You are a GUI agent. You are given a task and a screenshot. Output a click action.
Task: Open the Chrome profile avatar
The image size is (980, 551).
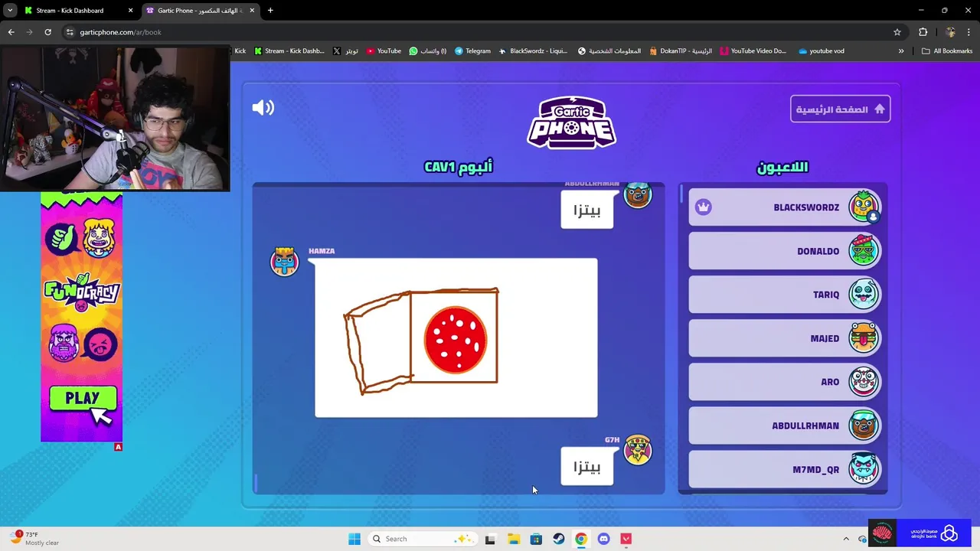tap(950, 32)
